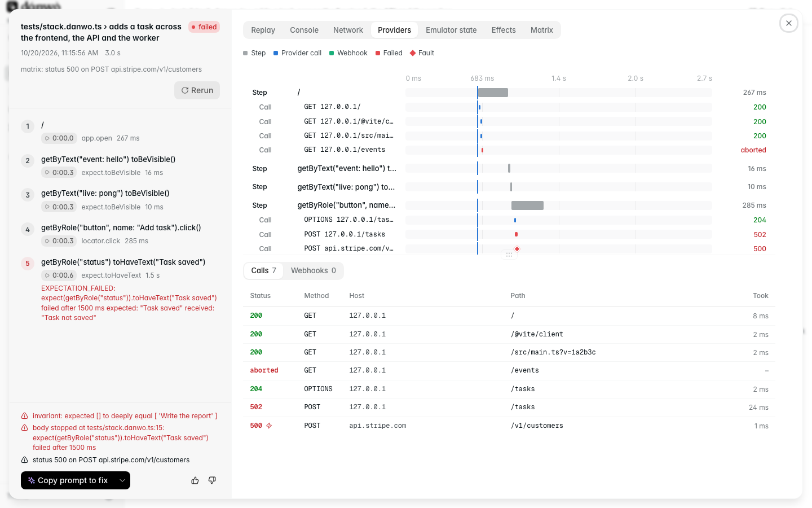Click the warning icon beside body stopped message
Screen dimensions: 812x508
coord(25,428)
